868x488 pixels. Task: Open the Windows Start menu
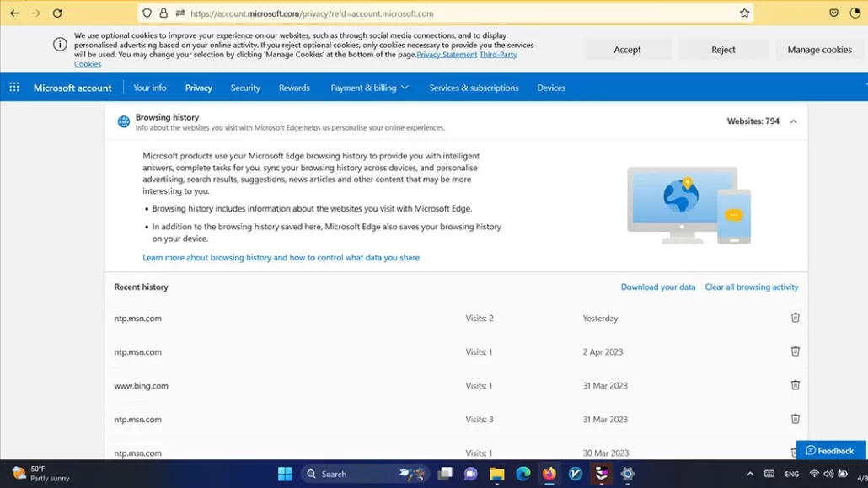pyautogui.click(x=285, y=475)
